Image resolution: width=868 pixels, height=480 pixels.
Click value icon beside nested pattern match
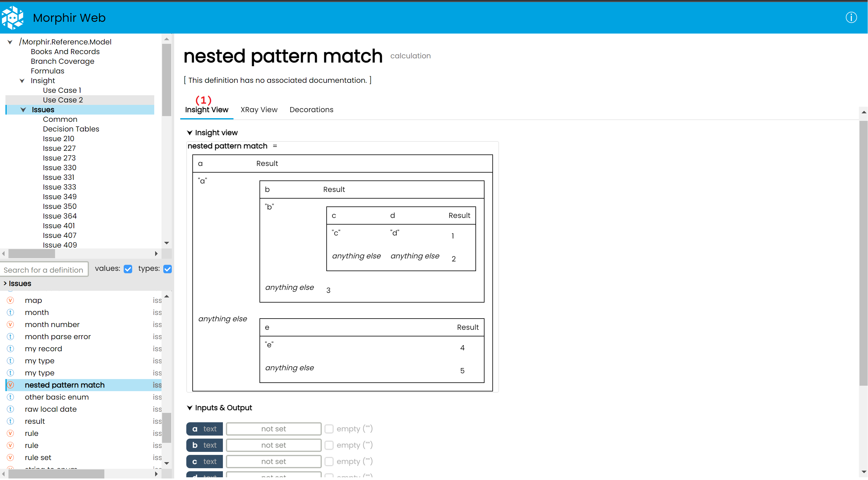[11, 385]
